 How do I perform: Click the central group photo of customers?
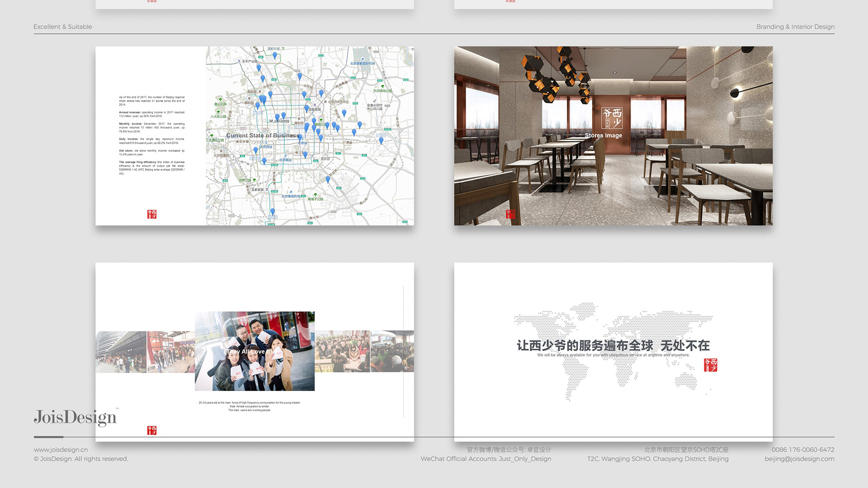255,351
